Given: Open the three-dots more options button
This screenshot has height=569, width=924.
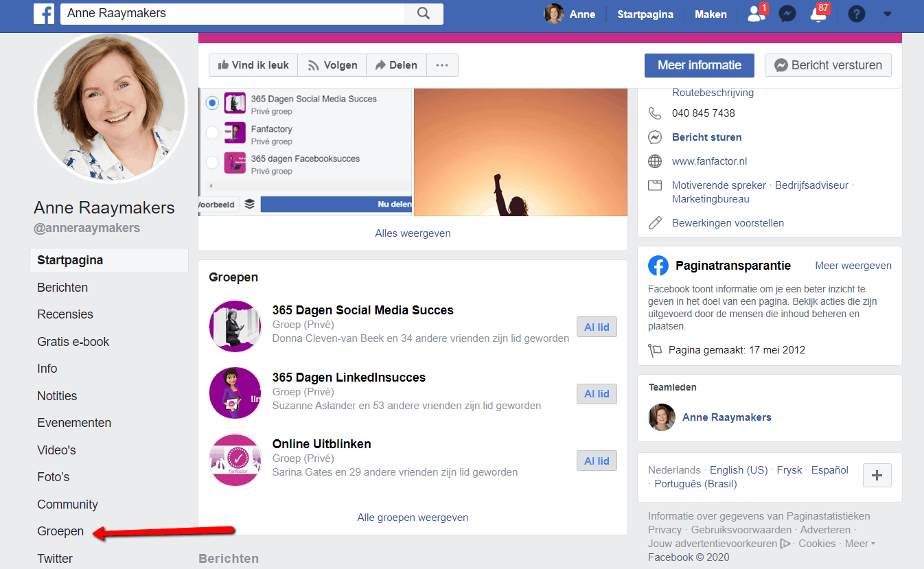Looking at the screenshot, I should point(442,65).
